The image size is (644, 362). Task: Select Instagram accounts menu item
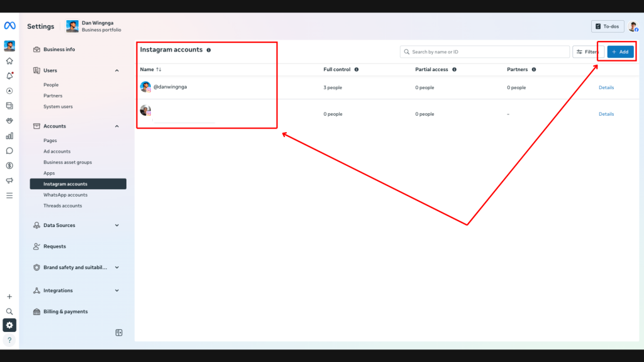78,184
